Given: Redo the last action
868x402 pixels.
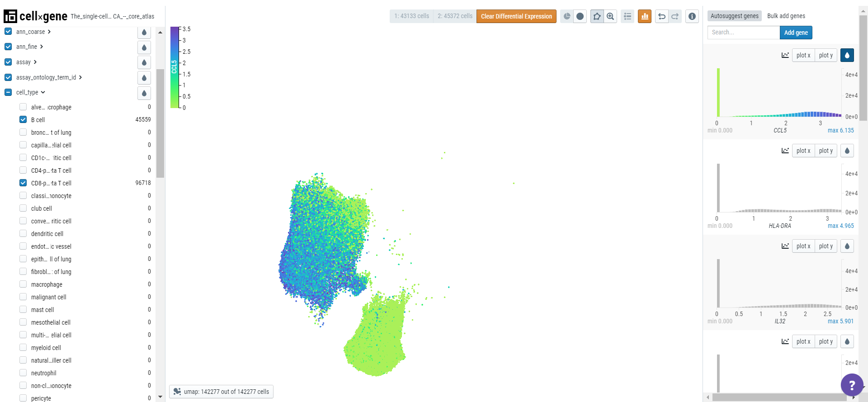Looking at the screenshot, I should point(675,16).
